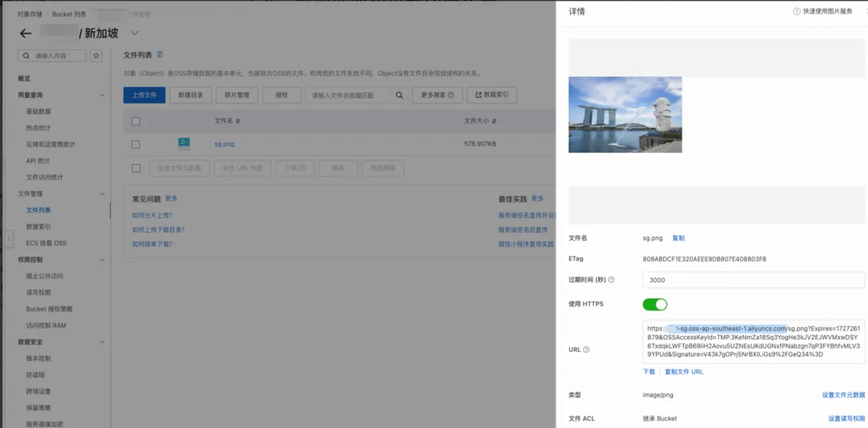The height and width of the screenshot is (428, 868).
Task: Collapse the 权限控制 sidebar section
Action: click(x=102, y=259)
